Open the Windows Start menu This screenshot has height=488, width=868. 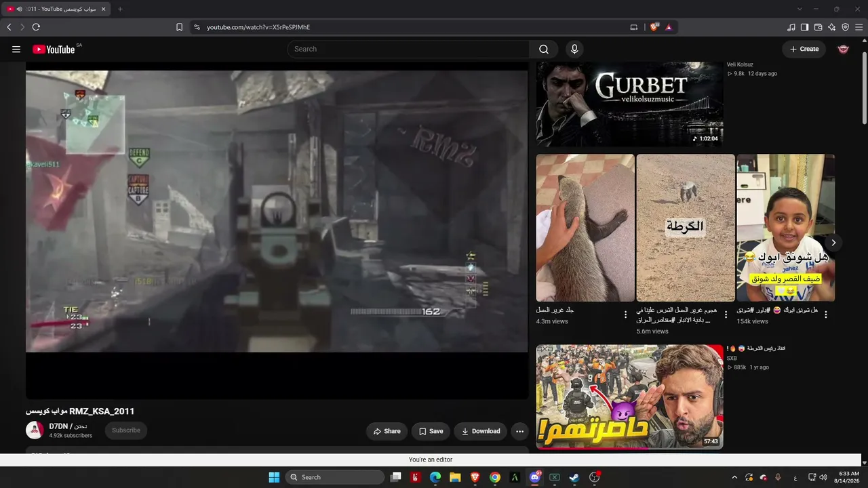pyautogui.click(x=274, y=477)
